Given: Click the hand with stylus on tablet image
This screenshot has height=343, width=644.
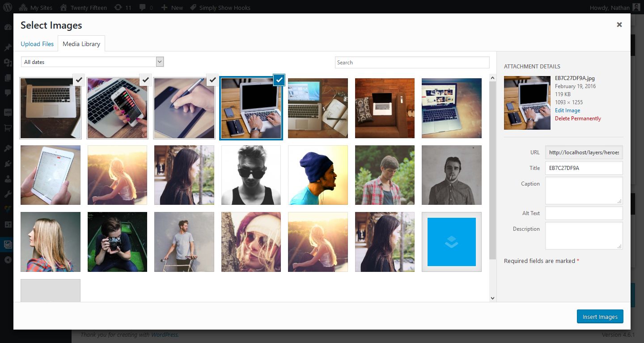Looking at the screenshot, I should (184, 108).
